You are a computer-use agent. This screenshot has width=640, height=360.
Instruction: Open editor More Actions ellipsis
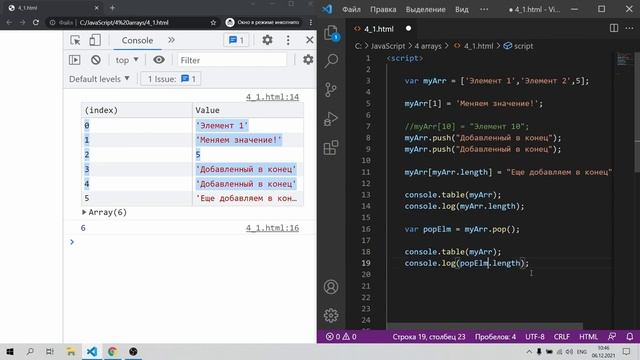pos(629,28)
